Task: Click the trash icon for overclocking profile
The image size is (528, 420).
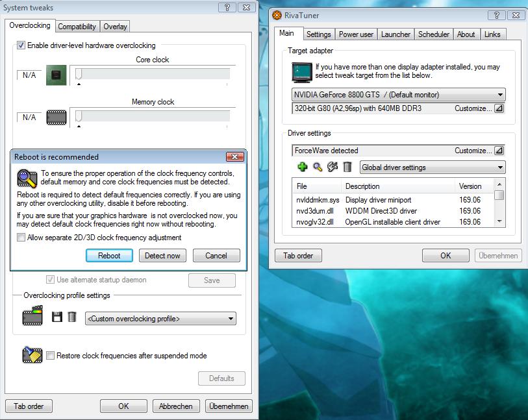Action: click(x=71, y=317)
